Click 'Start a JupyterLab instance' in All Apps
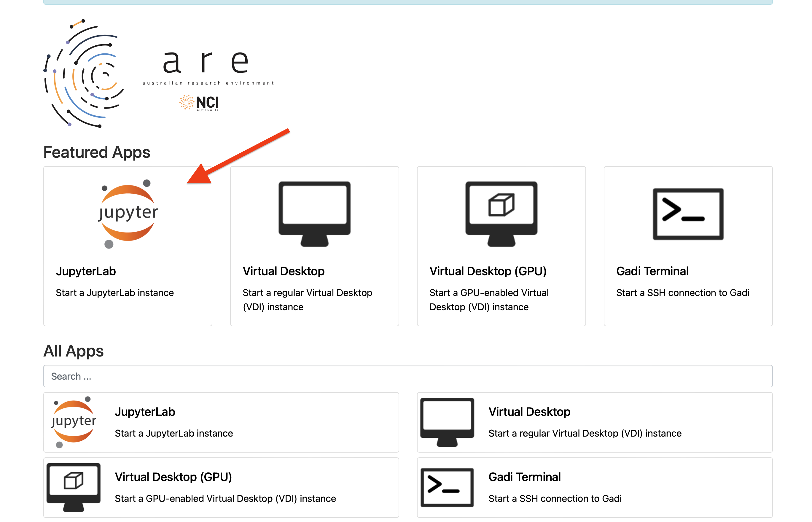This screenshot has width=812, height=522. [x=173, y=433]
